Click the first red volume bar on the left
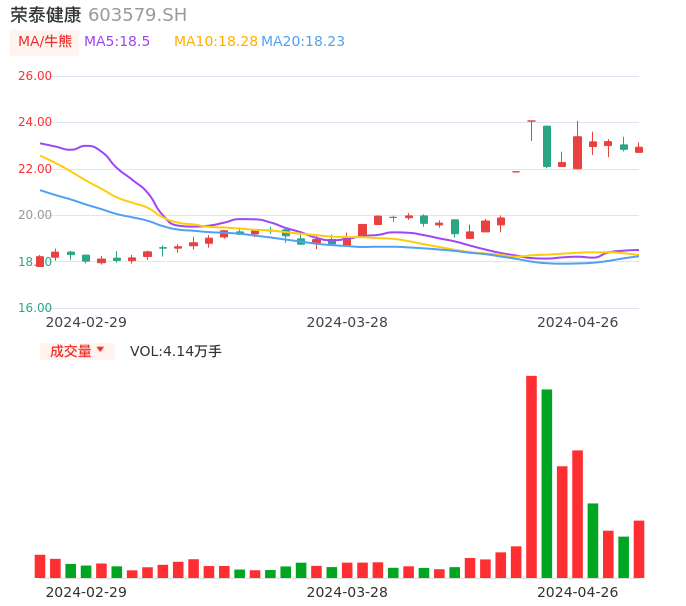The width and height of the screenshot is (686, 606). (40, 566)
